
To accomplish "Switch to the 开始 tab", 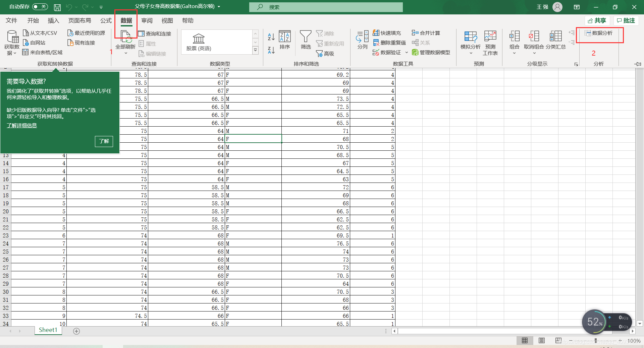I will 33,21.
